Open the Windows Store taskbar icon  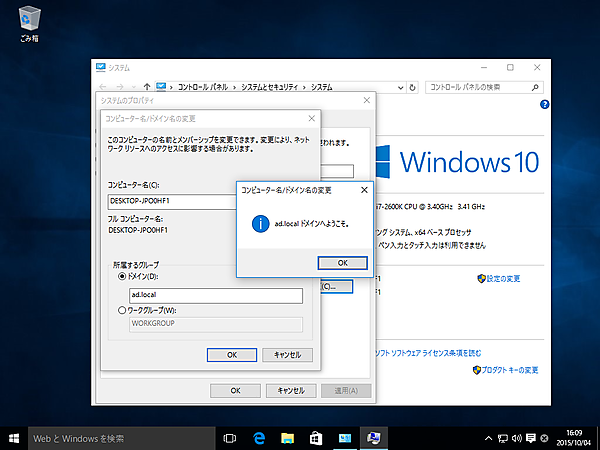316,438
